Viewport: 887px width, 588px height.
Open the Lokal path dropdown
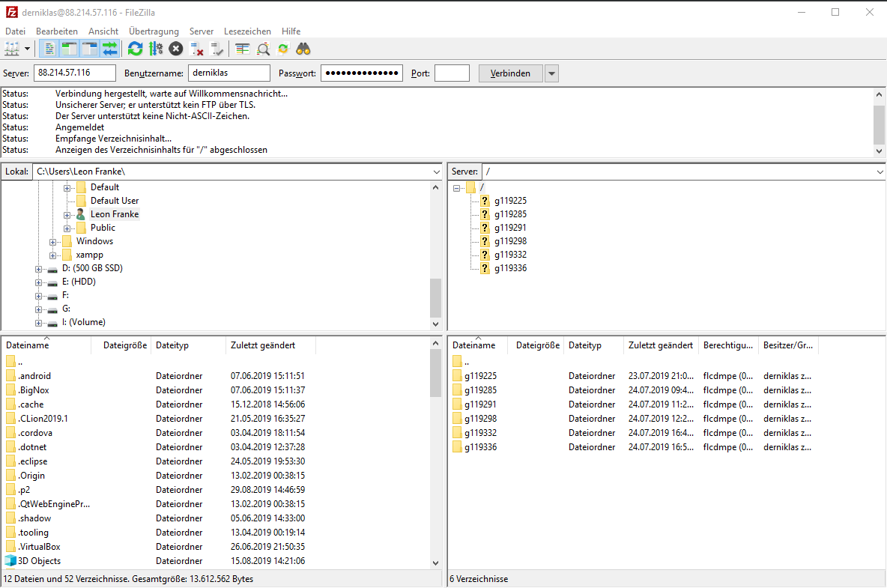[437, 172]
